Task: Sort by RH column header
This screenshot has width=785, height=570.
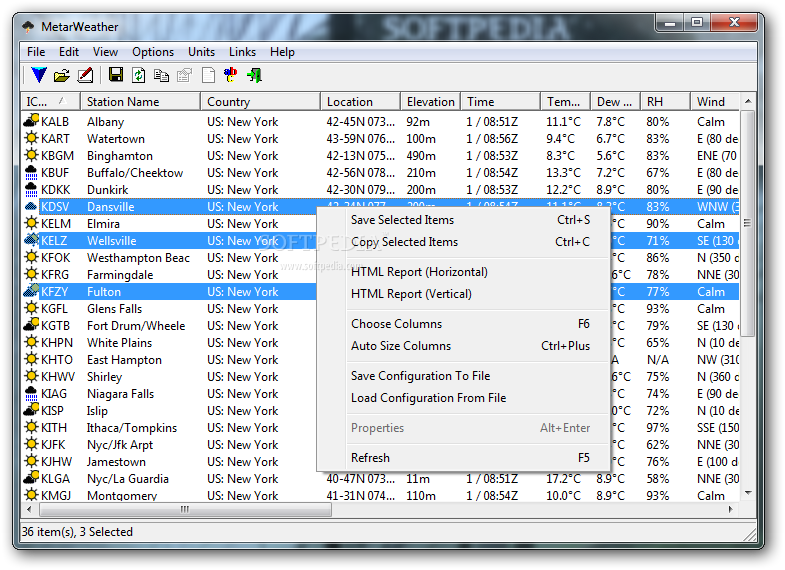Action: (665, 102)
